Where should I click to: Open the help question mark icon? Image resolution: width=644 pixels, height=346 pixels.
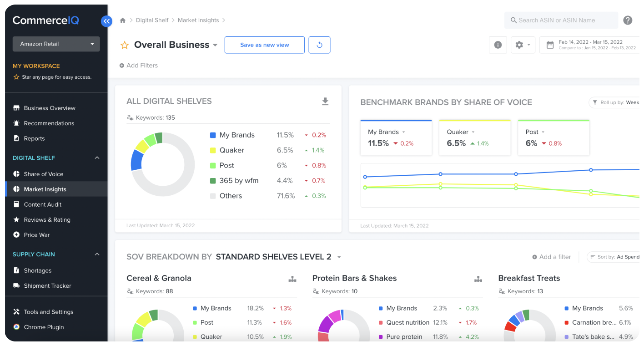[628, 20]
